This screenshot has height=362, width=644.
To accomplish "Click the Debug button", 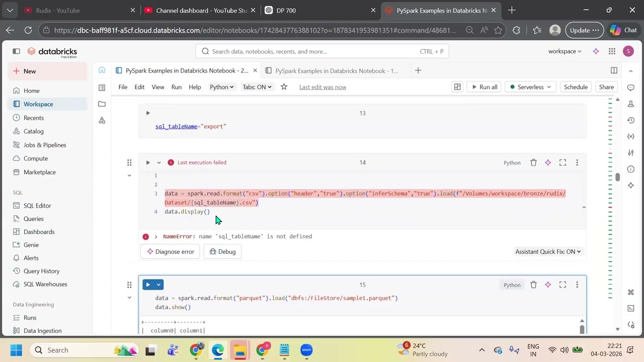I will [222, 251].
